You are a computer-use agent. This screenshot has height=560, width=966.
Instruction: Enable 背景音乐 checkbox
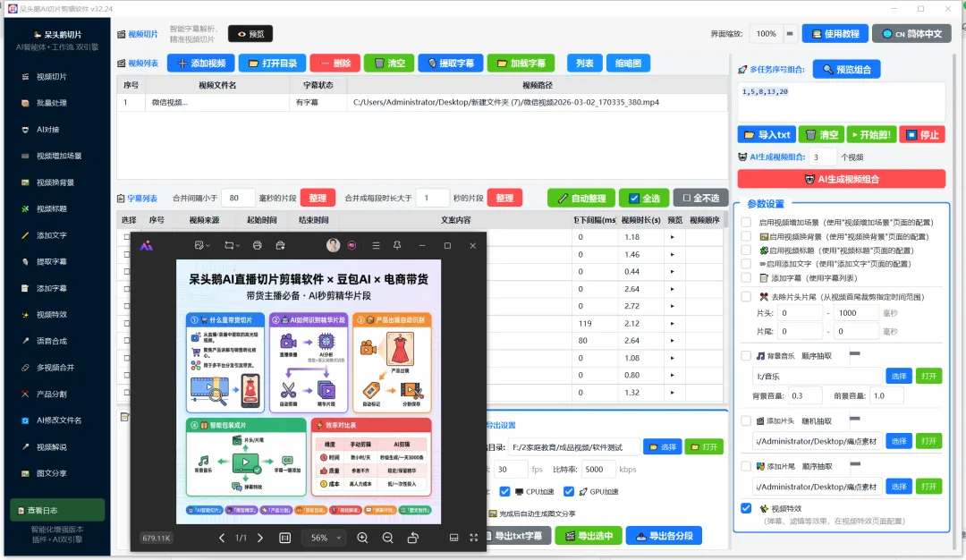pyautogui.click(x=746, y=355)
